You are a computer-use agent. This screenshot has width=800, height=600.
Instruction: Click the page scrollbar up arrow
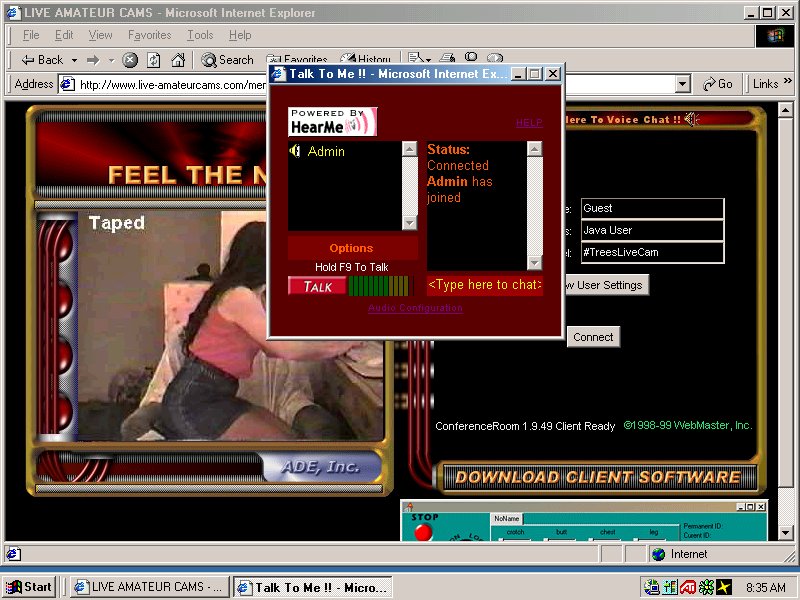785,109
